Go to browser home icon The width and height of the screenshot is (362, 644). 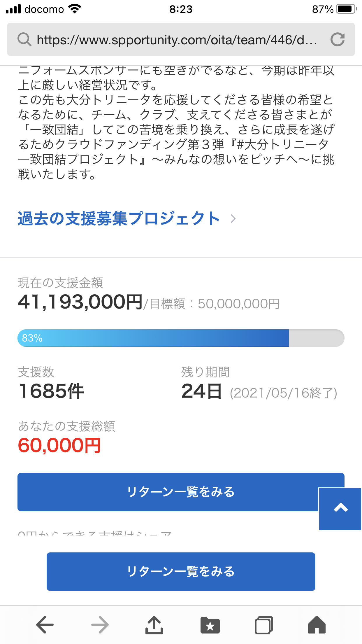tap(317, 625)
